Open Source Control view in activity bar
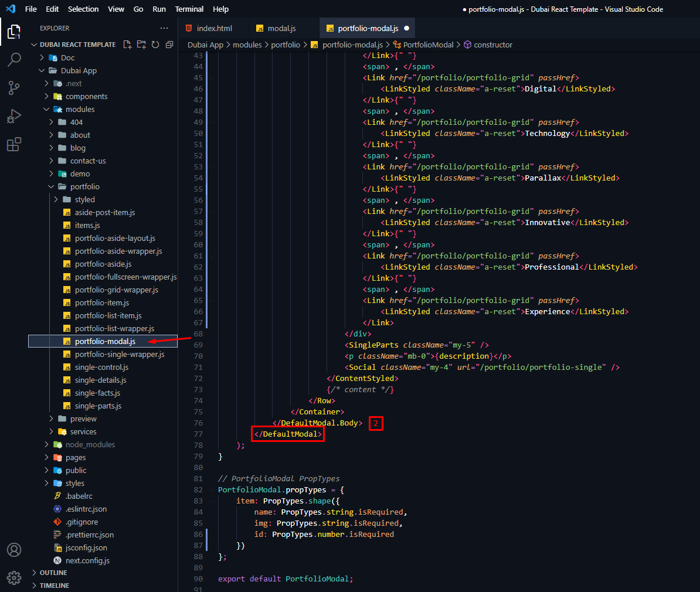The width and height of the screenshot is (700, 592). tap(14, 88)
